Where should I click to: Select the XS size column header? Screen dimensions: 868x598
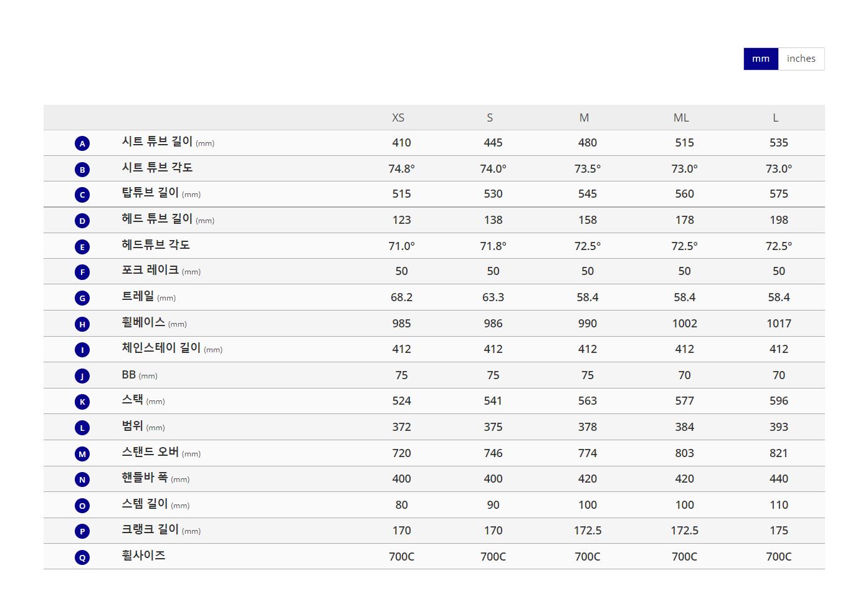(x=398, y=118)
